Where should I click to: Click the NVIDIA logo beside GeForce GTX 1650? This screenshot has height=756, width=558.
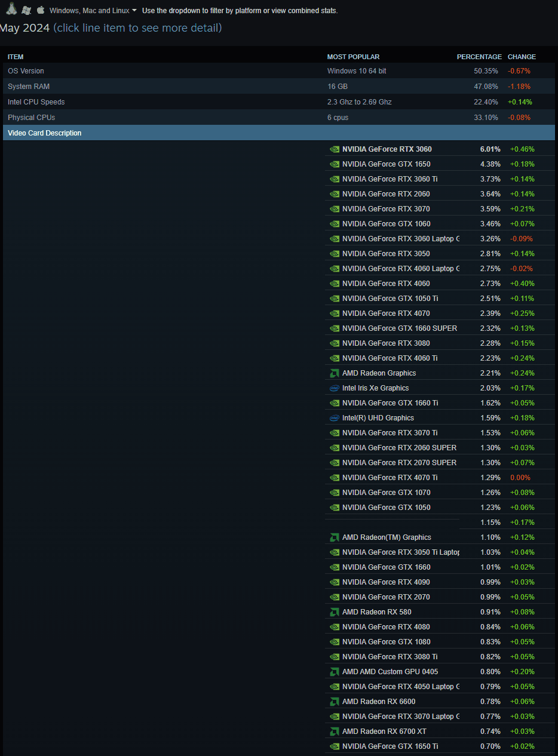click(335, 164)
